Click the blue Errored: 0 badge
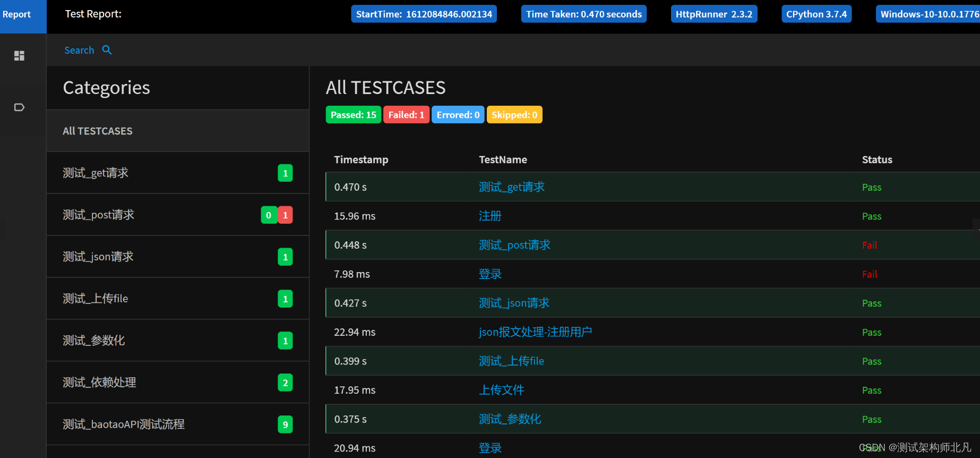Image resolution: width=980 pixels, height=458 pixels. pyautogui.click(x=458, y=115)
